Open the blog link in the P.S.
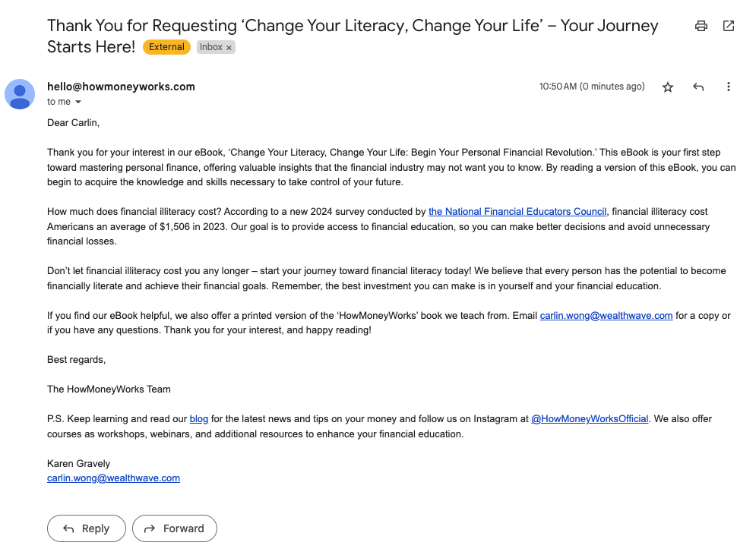Viewport: 756px width, 555px height. [x=198, y=419]
